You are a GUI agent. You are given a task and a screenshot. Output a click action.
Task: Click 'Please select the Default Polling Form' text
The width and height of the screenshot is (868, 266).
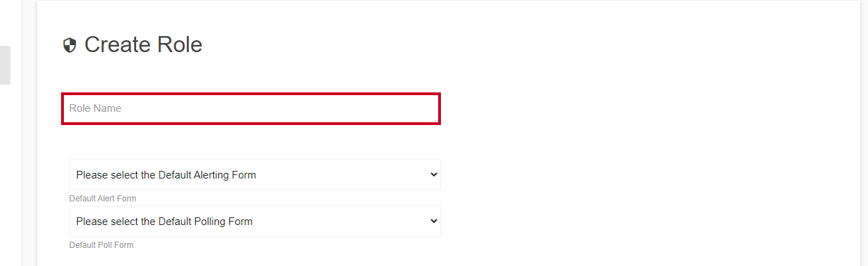pos(164,222)
